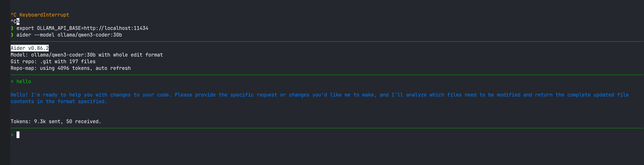Click the active aider input prompt cursor
The height and width of the screenshot is (165, 644).
point(18,135)
